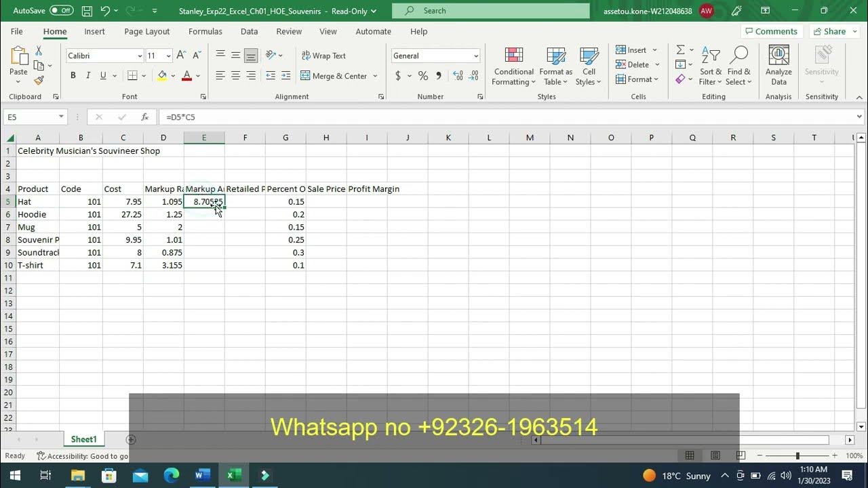Switch to Page Layout view icon

[715, 455]
